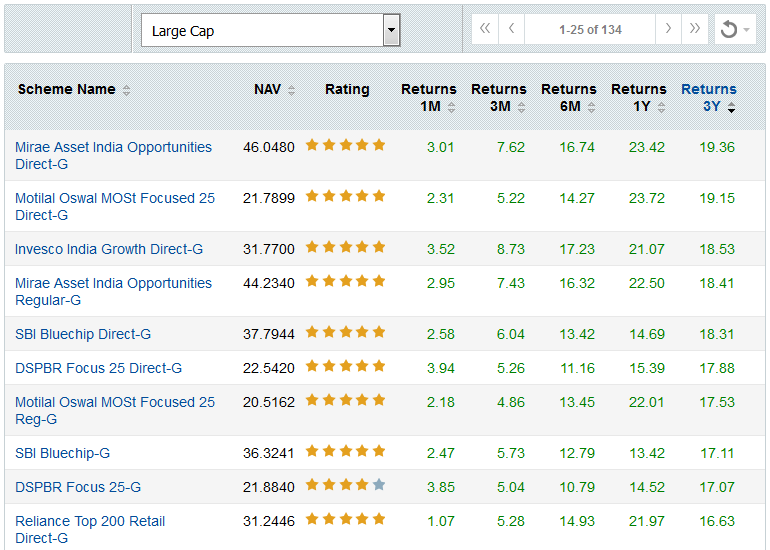The height and width of the screenshot is (550, 770).
Task: Click NAV value 31.7700
Action: [269, 249]
